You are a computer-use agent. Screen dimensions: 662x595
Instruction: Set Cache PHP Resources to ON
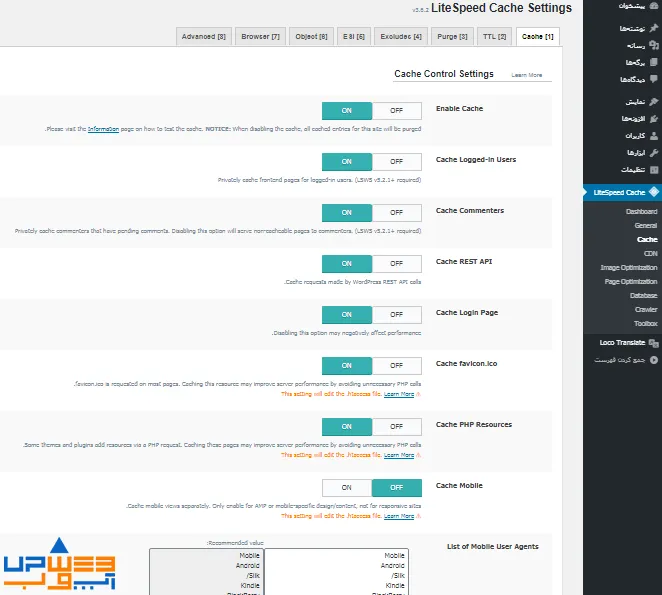[347, 427]
